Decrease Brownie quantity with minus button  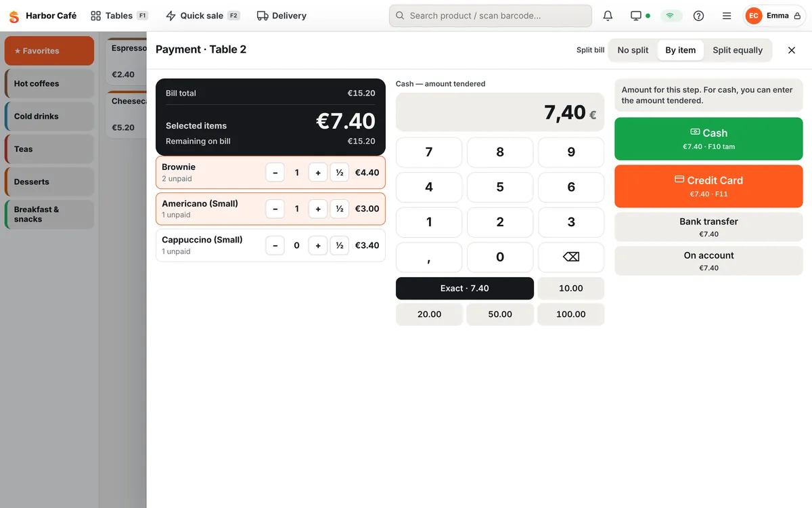[x=275, y=173]
